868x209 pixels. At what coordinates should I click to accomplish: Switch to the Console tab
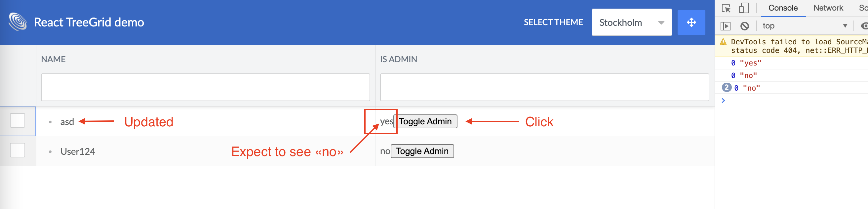click(x=783, y=8)
